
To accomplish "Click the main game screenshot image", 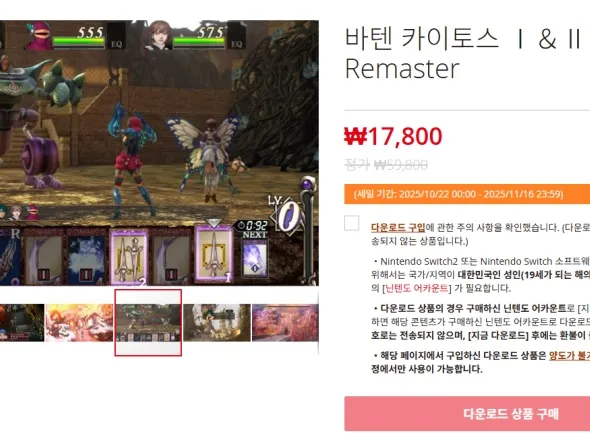I will (x=159, y=153).
